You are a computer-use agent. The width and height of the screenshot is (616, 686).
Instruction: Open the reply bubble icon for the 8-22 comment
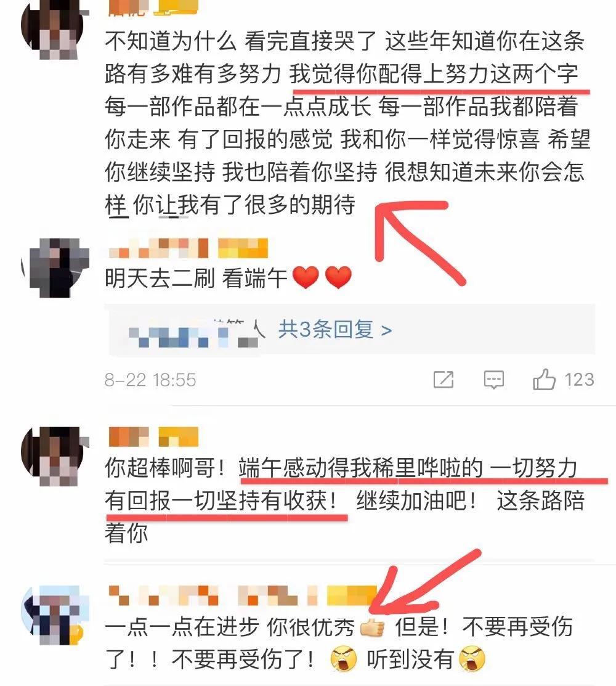(x=493, y=380)
